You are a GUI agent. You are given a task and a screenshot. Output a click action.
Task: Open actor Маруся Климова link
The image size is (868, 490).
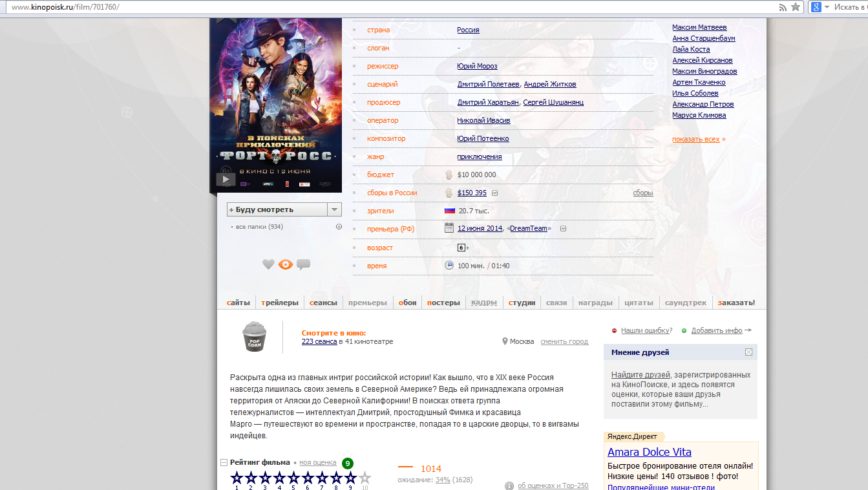699,115
